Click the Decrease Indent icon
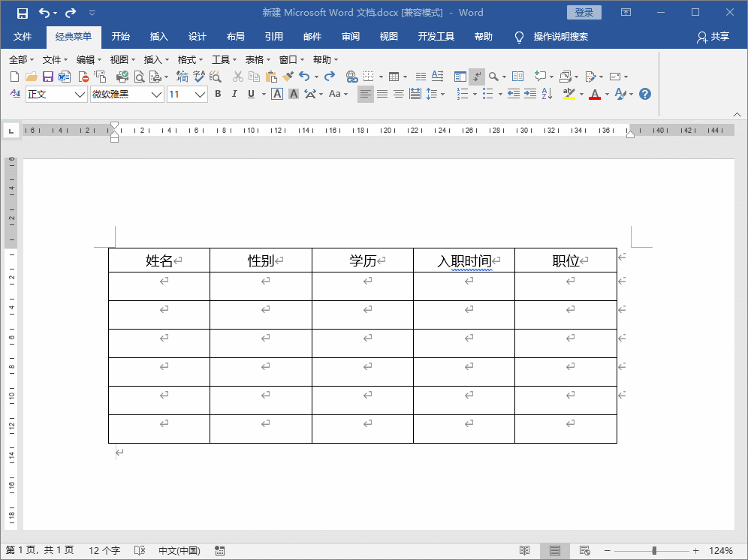The width and height of the screenshot is (748, 560). pos(513,94)
